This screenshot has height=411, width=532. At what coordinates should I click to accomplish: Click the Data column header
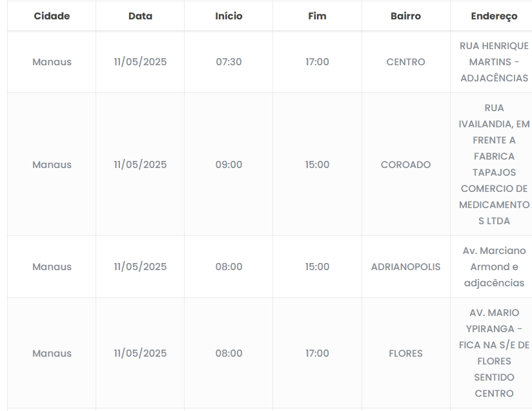point(140,16)
